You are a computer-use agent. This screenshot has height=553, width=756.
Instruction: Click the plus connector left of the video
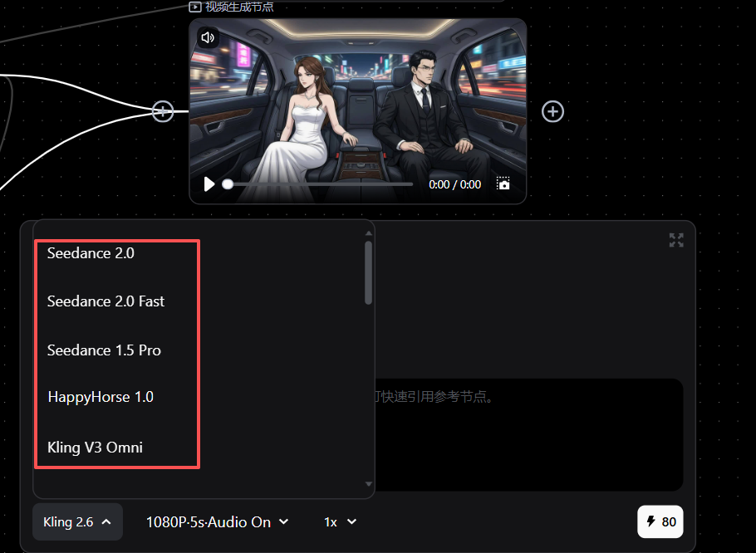click(163, 112)
